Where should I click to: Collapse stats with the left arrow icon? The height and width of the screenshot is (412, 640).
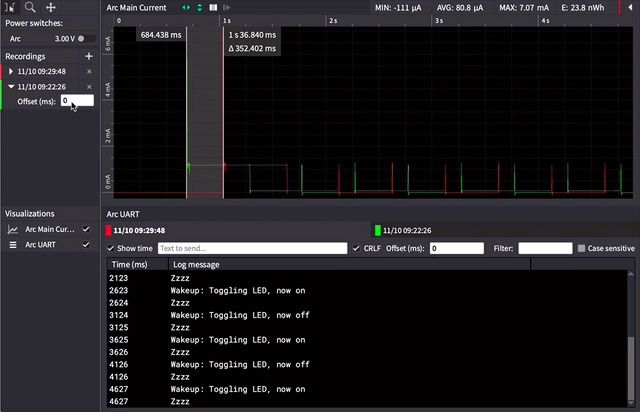630,7
